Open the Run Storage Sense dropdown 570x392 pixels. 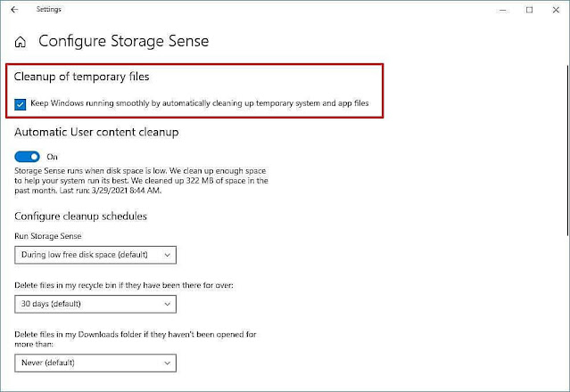pyautogui.click(x=95, y=255)
